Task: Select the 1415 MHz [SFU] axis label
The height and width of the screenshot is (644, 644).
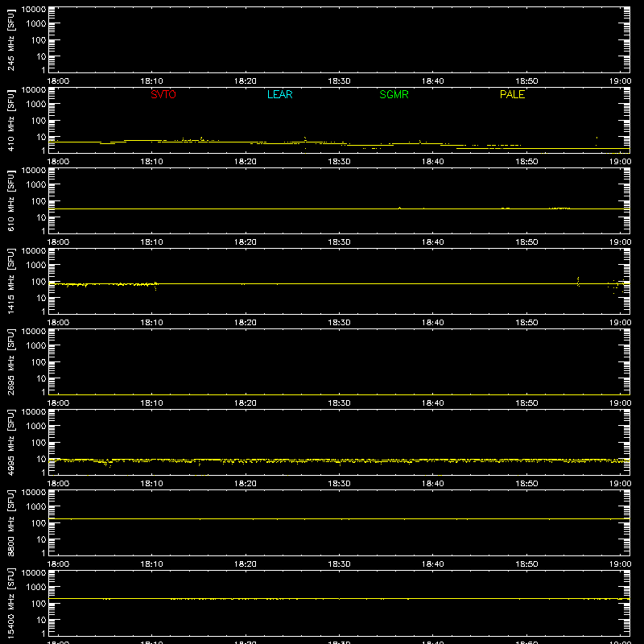Action: point(10,281)
